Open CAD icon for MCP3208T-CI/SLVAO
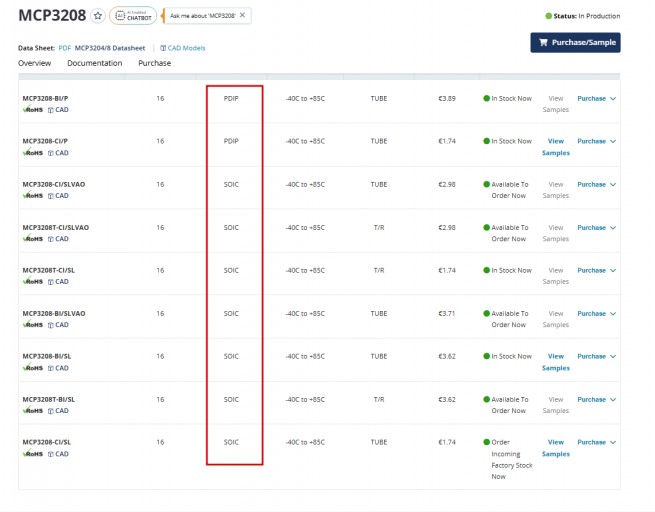Image resolution: width=655 pixels, height=512 pixels. [x=58, y=239]
